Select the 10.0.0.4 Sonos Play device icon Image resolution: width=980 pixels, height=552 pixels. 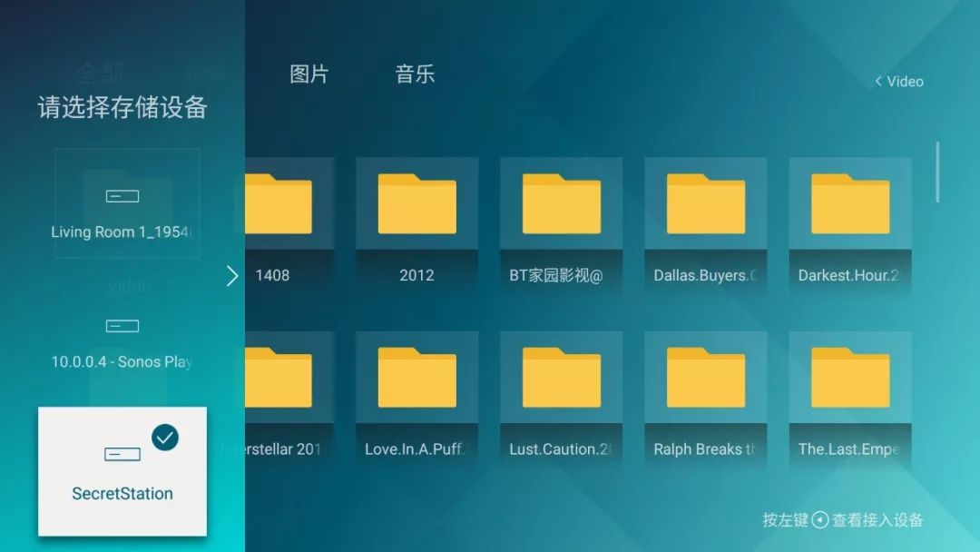click(122, 325)
